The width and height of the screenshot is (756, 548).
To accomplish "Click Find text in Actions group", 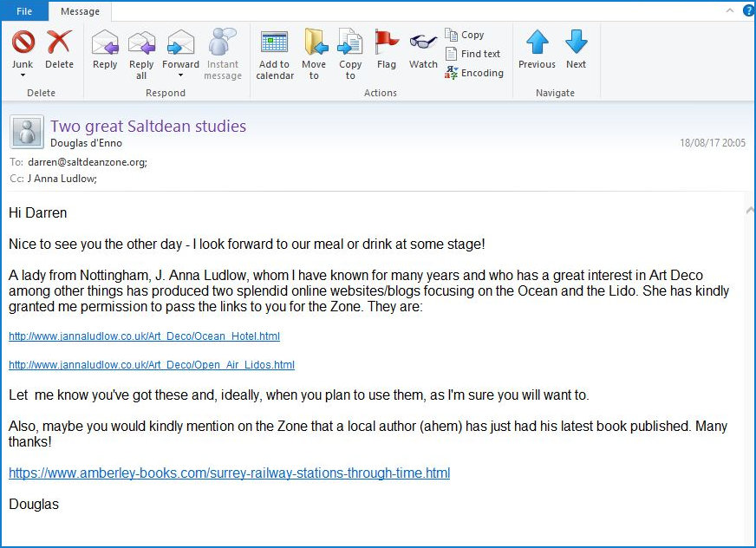I will pos(472,54).
